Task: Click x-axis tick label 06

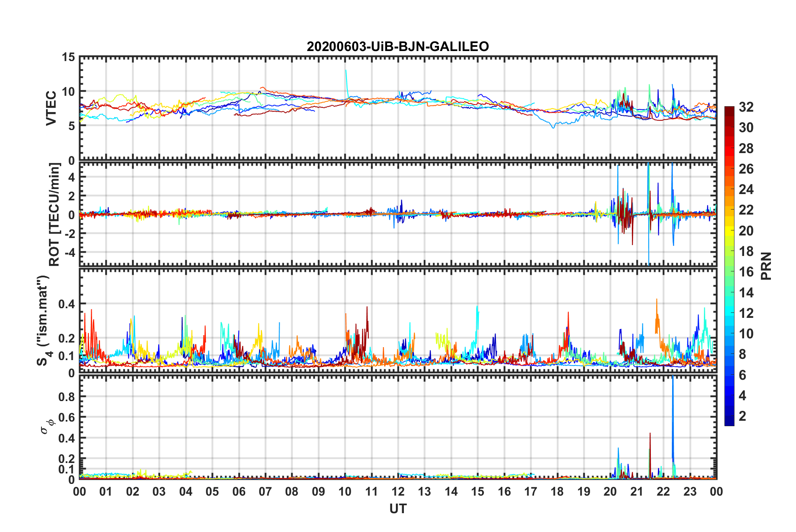Action: [239, 491]
